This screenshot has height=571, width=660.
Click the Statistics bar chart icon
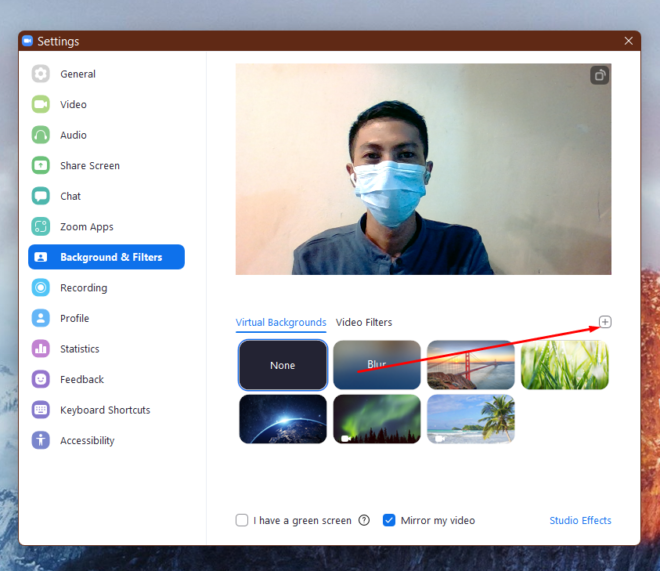(41, 349)
